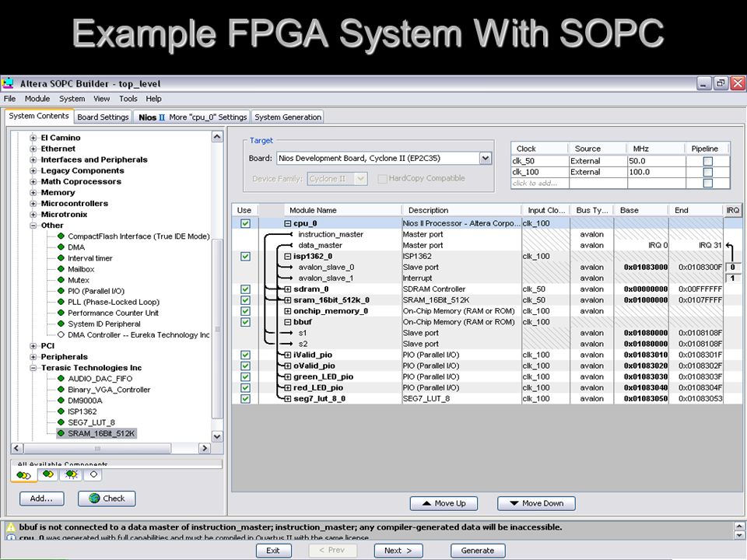
Task: Click the Move Up button
Action: pyautogui.click(x=444, y=503)
